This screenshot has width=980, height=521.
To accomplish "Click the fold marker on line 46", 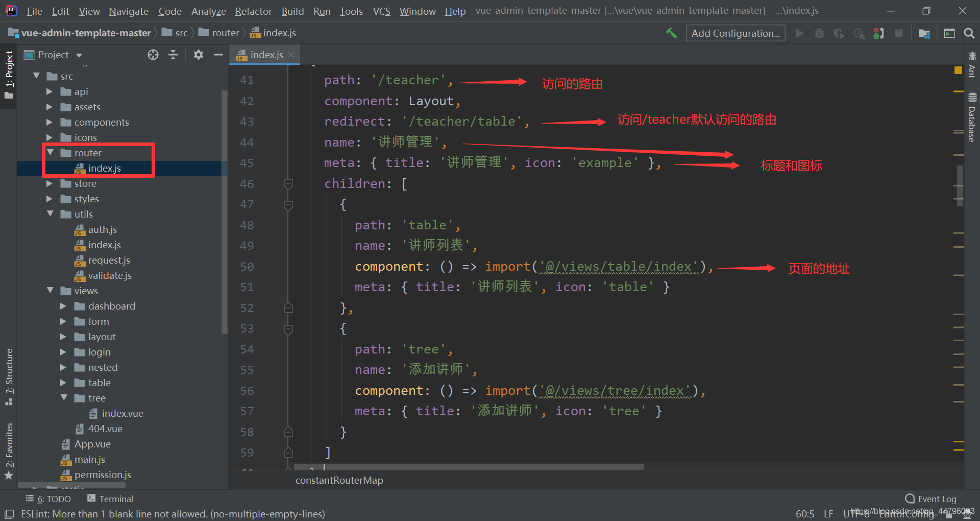I will pos(288,184).
